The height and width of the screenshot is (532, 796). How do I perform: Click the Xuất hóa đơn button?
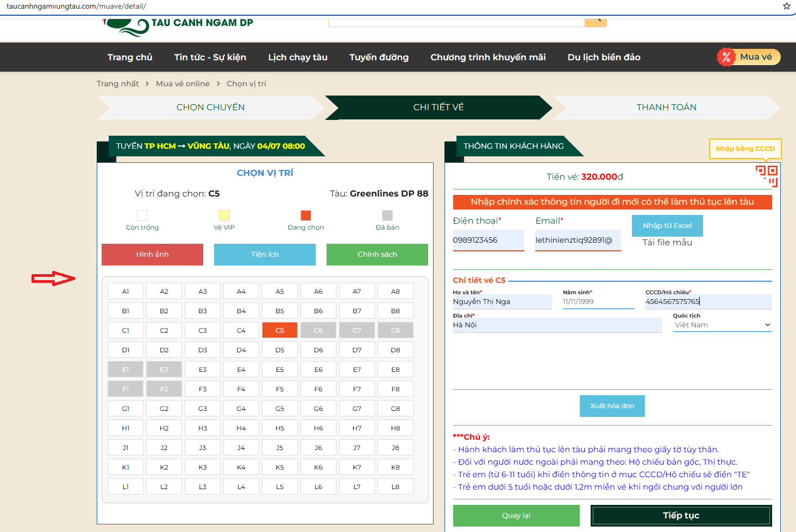click(x=612, y=406)
